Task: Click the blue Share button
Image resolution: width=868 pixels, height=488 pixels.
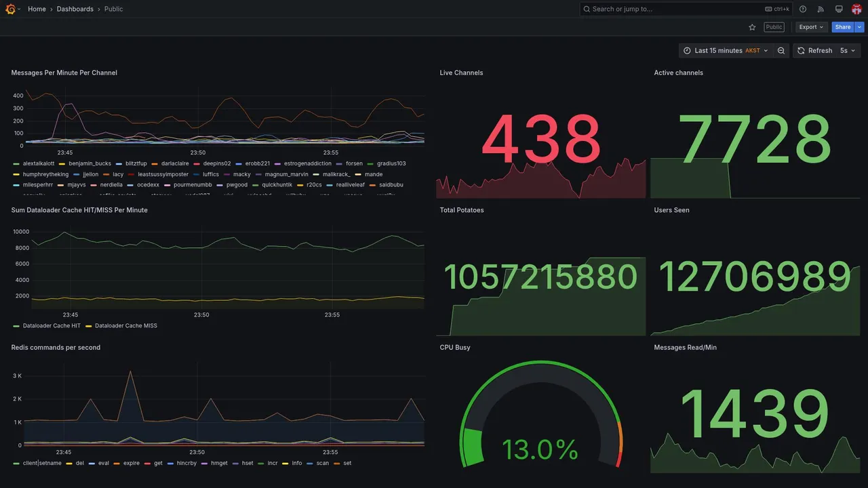Action: click(x=843, y=27)
